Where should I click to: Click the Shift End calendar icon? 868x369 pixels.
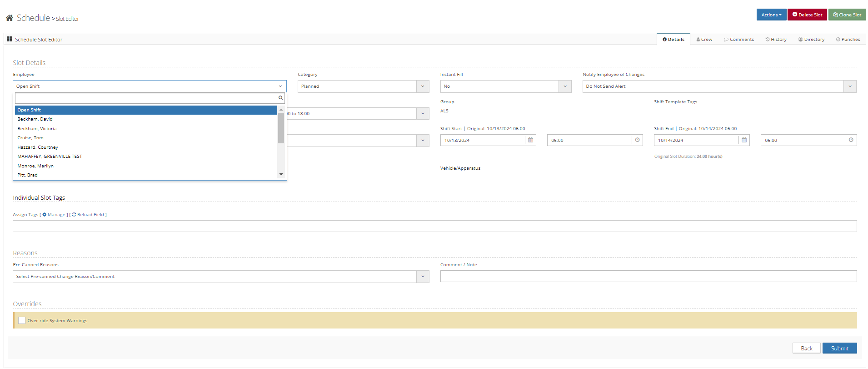(744, 140)
